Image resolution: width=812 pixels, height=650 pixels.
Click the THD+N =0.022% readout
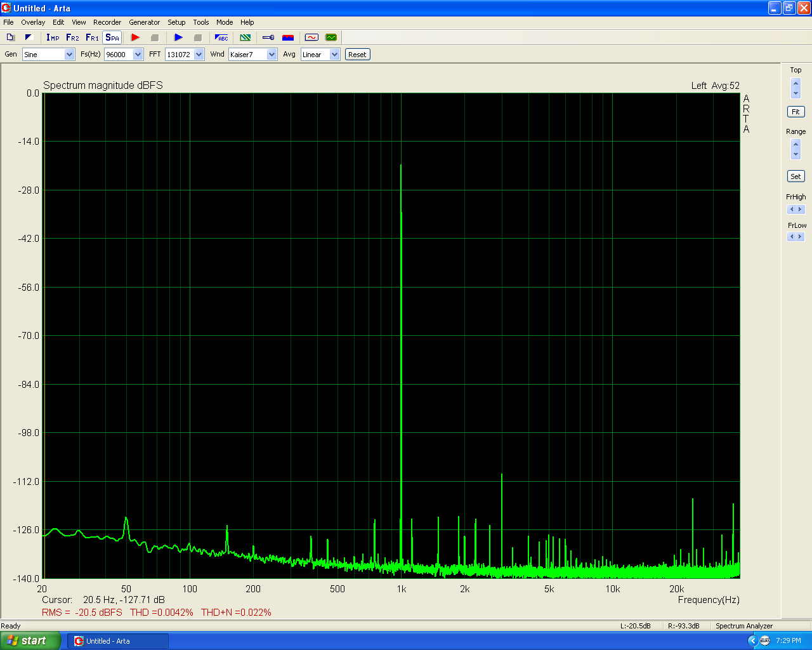pyautogui.click(x=236, y=613)
